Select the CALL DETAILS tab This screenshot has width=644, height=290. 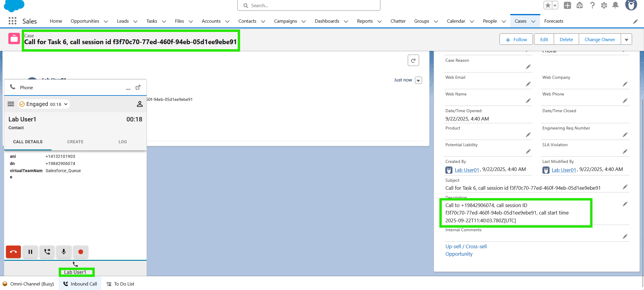[x=28, y=142]
